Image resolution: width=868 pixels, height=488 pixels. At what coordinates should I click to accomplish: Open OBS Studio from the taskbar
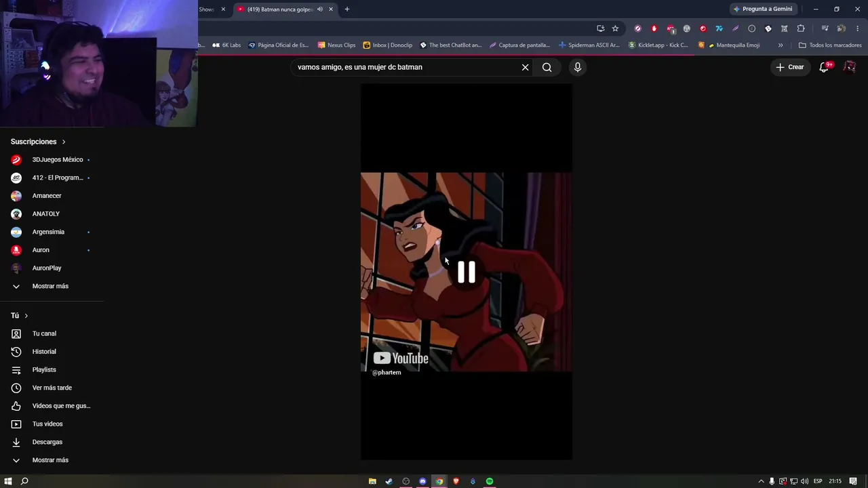coord(406,481)
